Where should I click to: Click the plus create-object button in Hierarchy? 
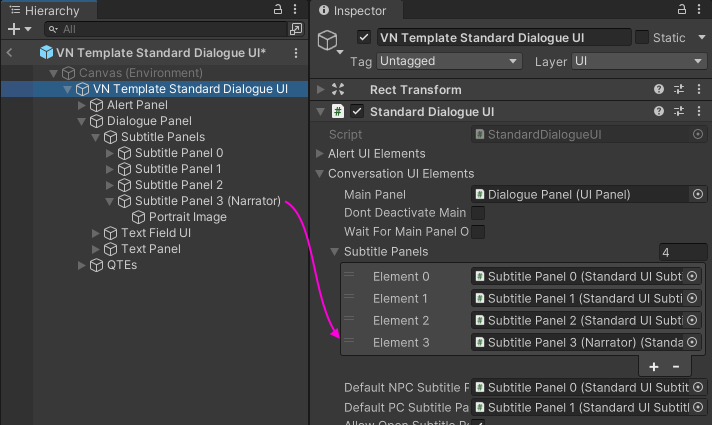pos(14,29)
